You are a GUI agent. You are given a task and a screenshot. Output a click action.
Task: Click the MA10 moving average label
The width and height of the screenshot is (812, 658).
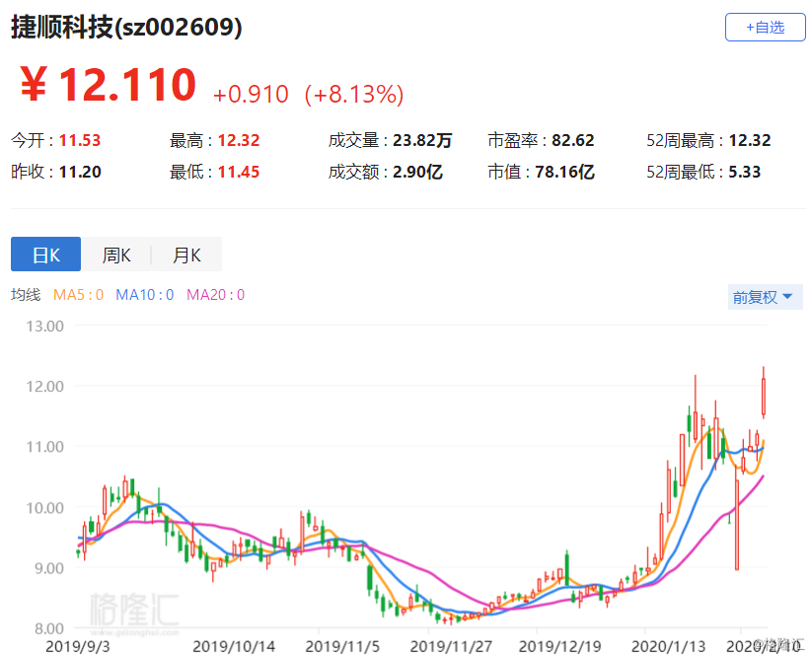click(x=144, y=295)
